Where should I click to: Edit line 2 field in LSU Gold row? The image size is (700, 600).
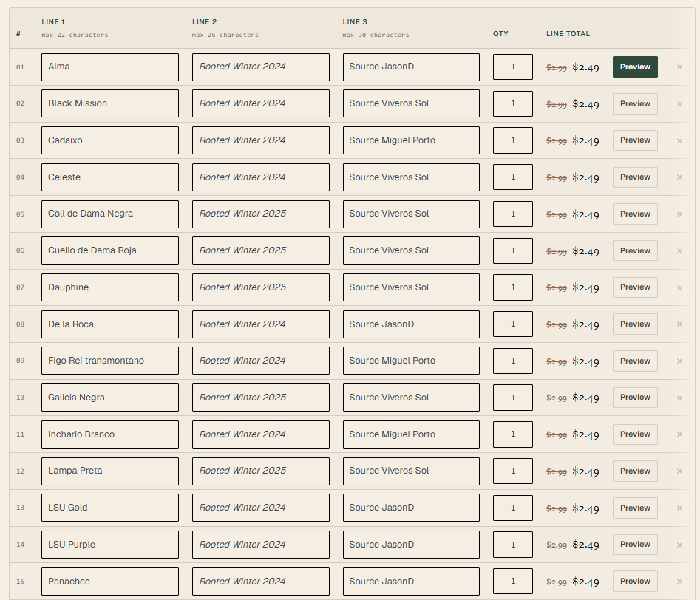261,508
